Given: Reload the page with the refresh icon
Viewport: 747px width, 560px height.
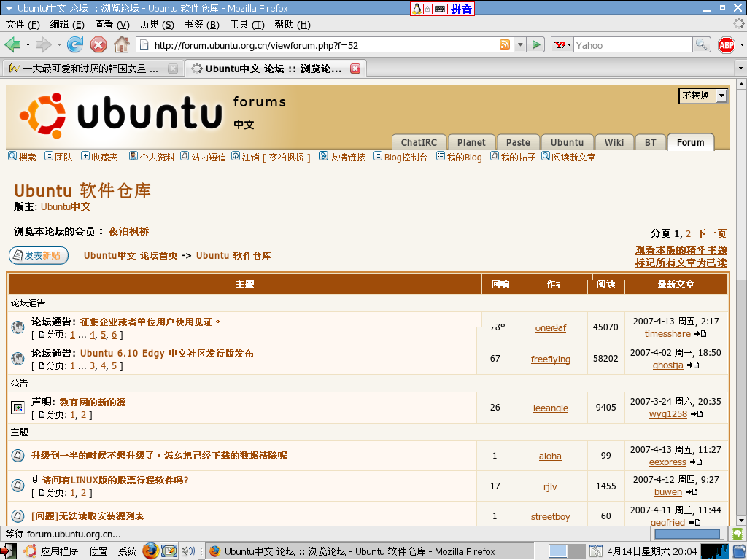Looking at the screenshot, I should tap(75, 44).
